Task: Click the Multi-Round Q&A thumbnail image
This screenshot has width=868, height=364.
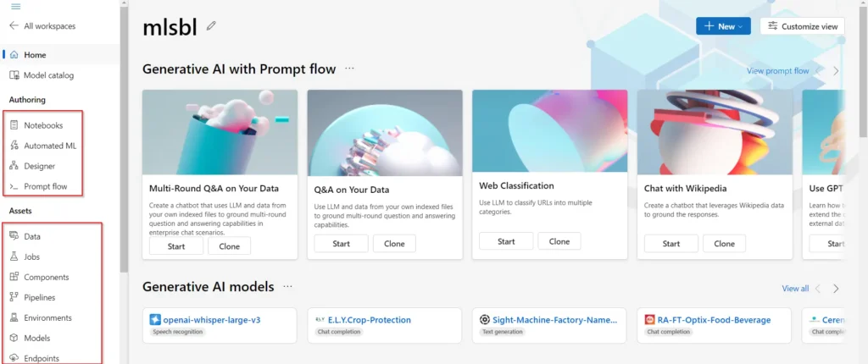Action: click(220, 132)
